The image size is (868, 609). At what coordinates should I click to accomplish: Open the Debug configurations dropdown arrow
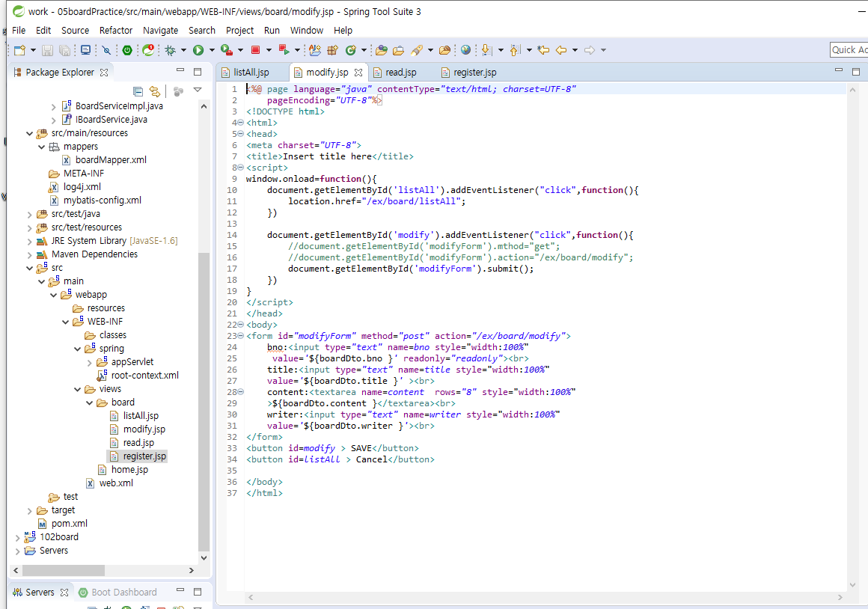[184, 50]
